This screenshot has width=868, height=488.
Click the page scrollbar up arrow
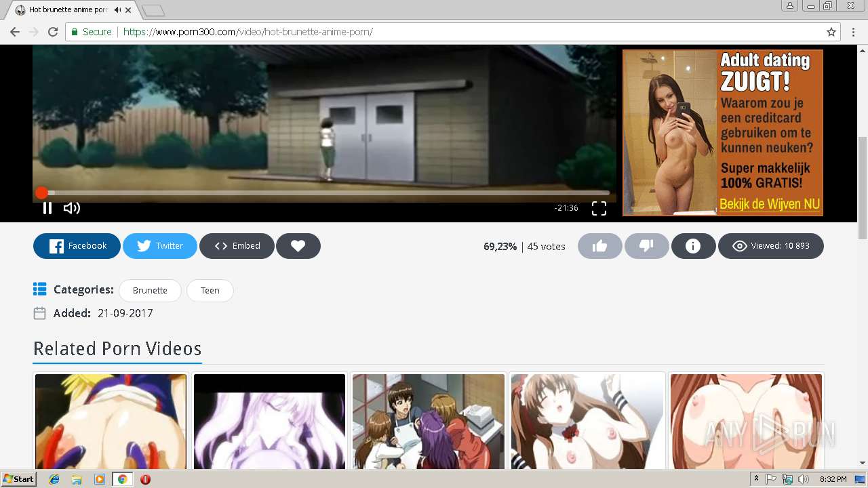863,49
